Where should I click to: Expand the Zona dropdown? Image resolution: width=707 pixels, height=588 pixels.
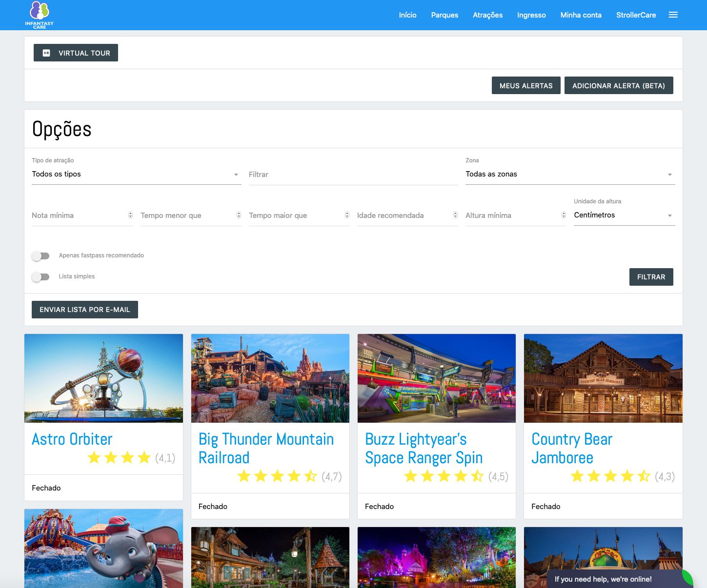point(570,175)
